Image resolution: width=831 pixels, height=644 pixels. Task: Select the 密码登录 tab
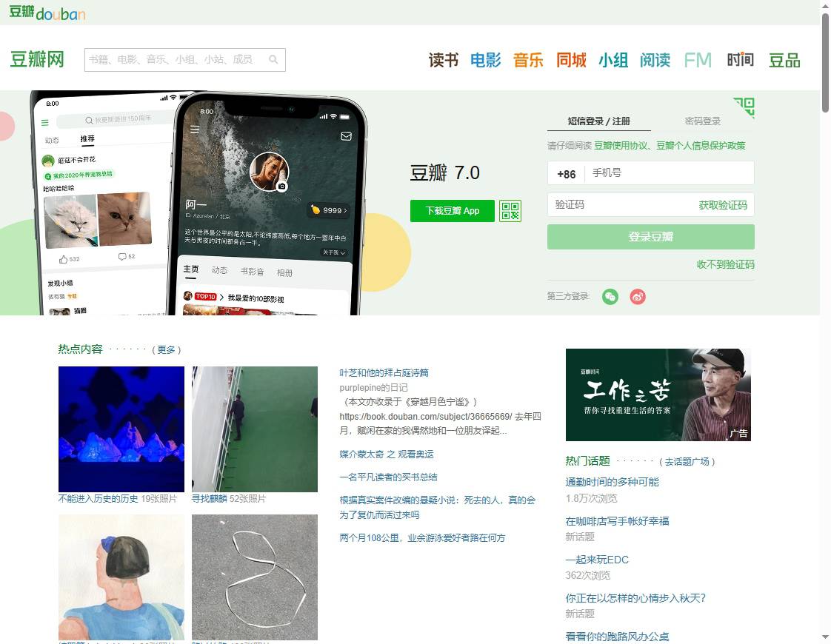point(703,121)
